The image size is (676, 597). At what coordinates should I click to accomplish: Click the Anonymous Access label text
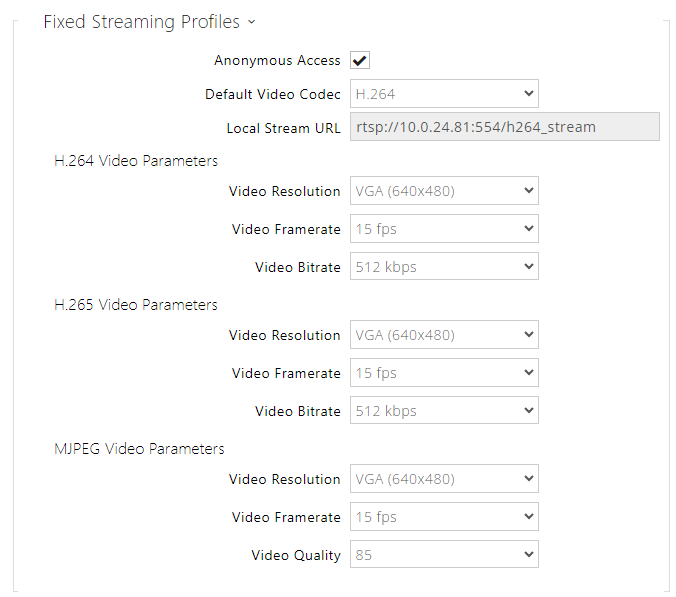pos(277,61)
